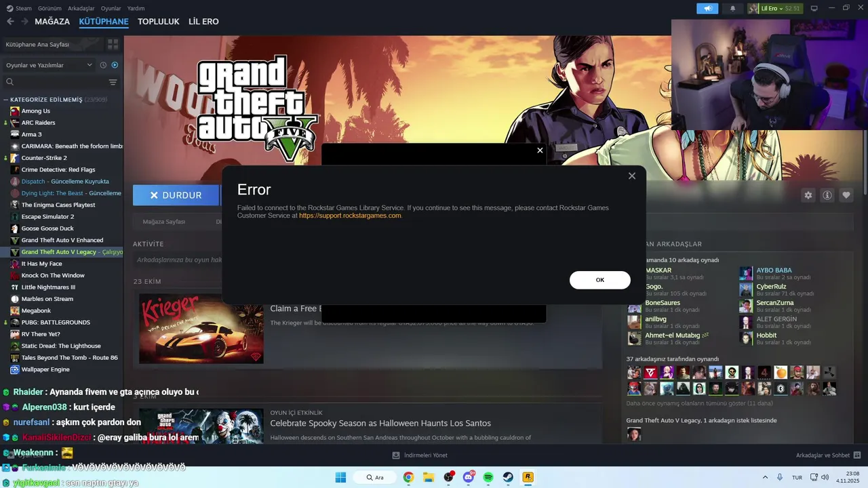The height and width of the screenshot is (488, 868).
Task: Open the support.rockstargames.com link
Action: [x=350, y=216]
